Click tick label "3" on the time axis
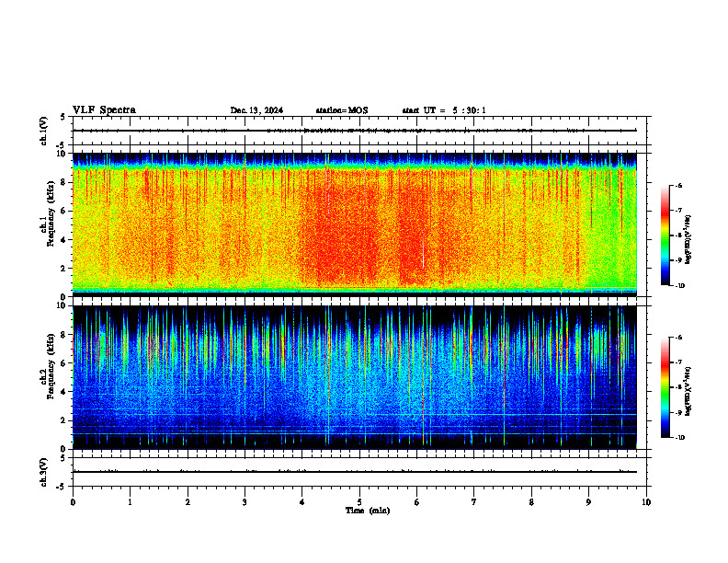This screenshot has width=728, height=563. (245, 502)
